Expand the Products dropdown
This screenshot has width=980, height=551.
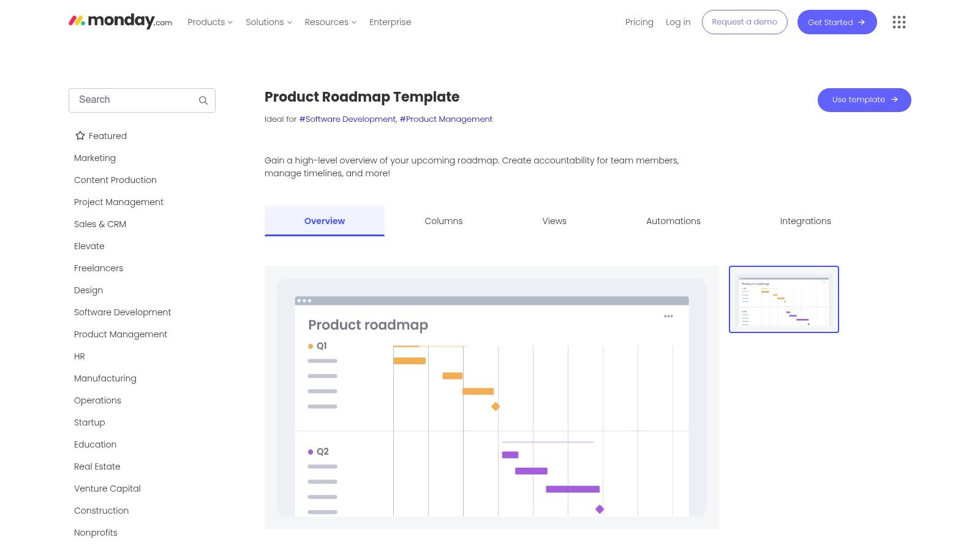point(209,22)
